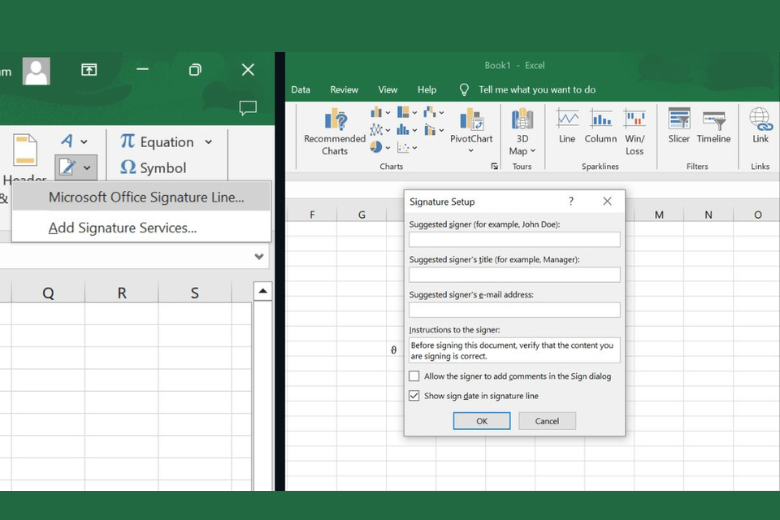Click the Suggested signer's title field
780x520 pixels.
(x=514, y=275)
